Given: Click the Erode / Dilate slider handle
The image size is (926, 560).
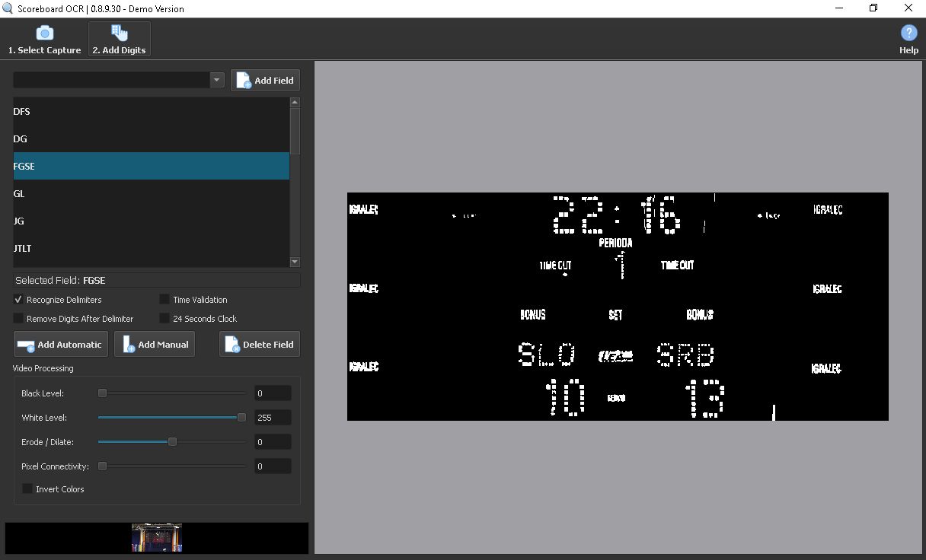Looking at the screenshot, I should [x=172, y=442].
